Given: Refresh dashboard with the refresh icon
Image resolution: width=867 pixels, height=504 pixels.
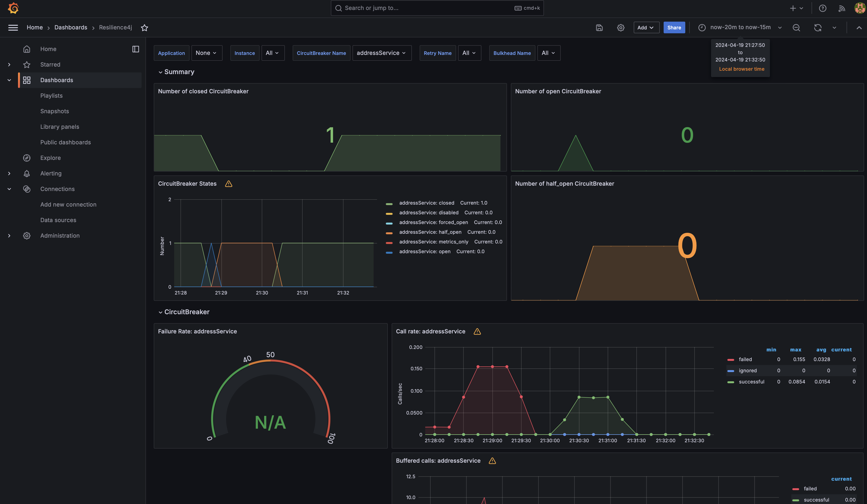Looking at the screenshot, I should pyautogui.click(x=817, y=27).
